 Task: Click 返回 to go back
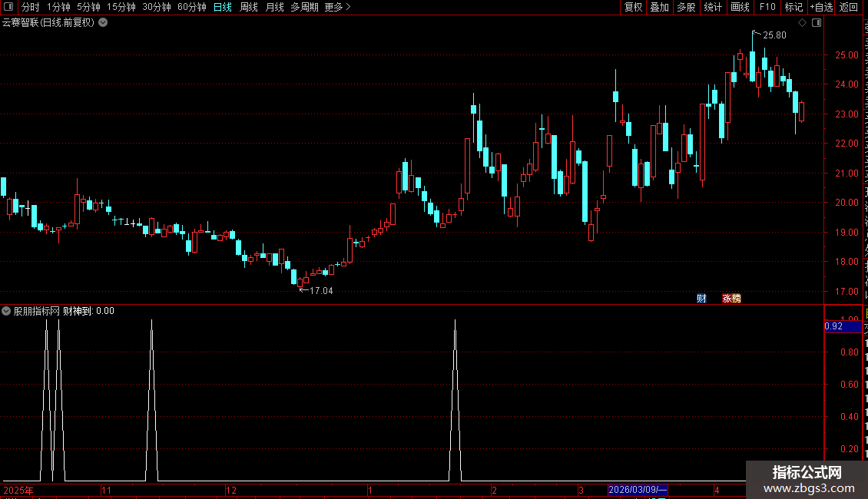point(849,7)
